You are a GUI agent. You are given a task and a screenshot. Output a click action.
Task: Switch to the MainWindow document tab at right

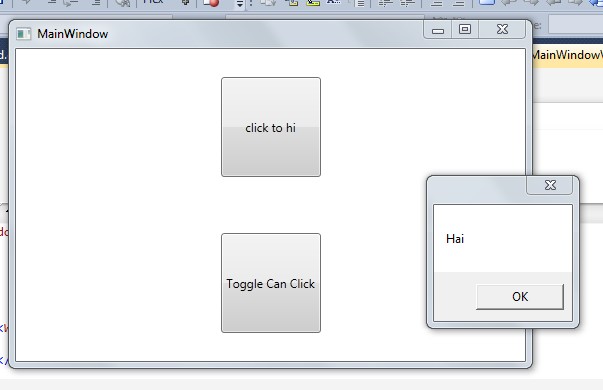[x=568, y=55]
